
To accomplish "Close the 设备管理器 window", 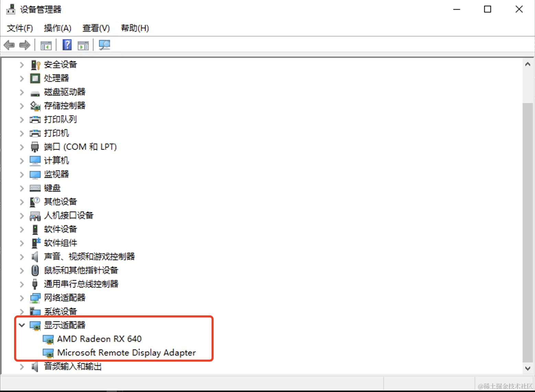I will 519,9.
